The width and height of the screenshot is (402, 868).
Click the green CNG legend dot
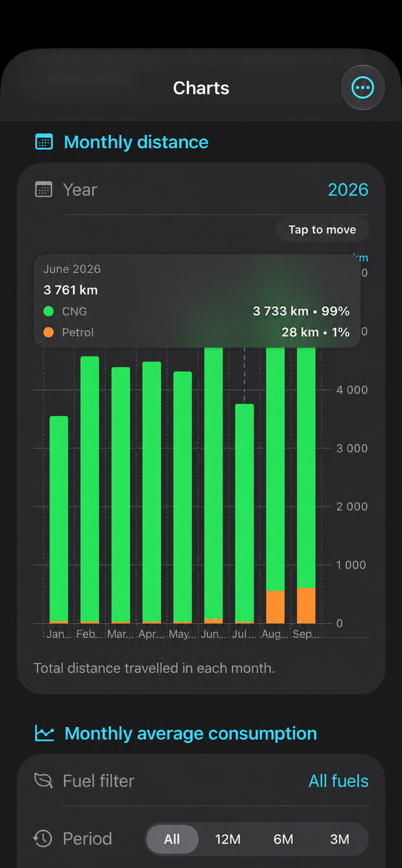pyautogui.click(x=49, y=311)
